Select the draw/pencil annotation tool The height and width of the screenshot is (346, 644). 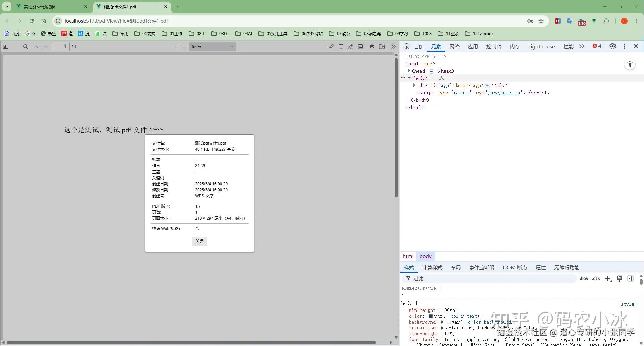point(350,47)
